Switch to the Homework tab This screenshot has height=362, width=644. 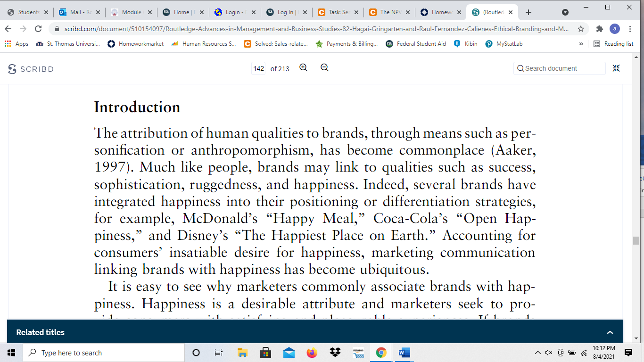tap(441, 12)
